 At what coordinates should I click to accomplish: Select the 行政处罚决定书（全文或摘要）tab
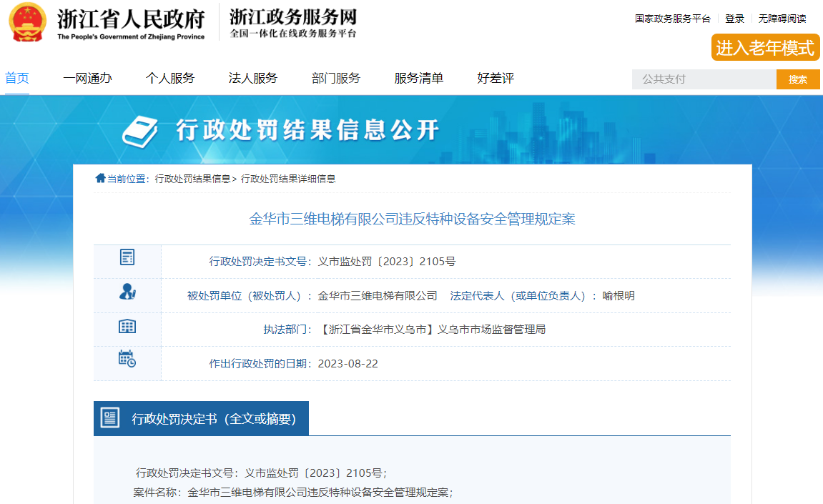click(x=213, y=419)
